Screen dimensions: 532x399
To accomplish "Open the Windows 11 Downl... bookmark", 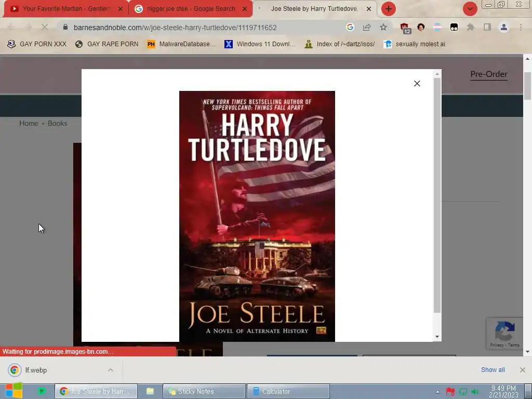I will click(x=260, y=44).
